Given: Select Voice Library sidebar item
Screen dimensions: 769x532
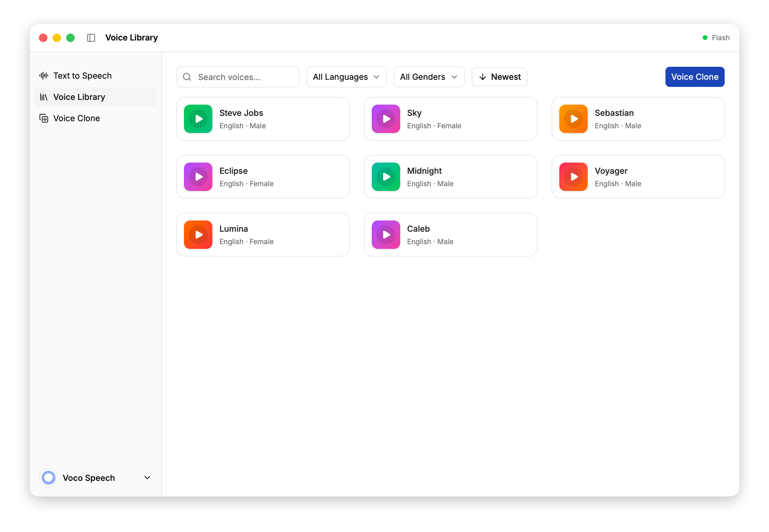Looking at the screenshot, I should (x=79, y=97).
